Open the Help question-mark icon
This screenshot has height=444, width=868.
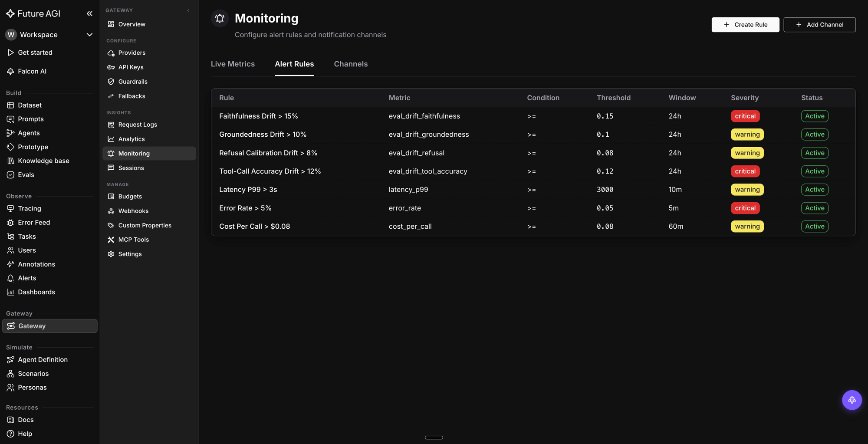coord(10,434)
